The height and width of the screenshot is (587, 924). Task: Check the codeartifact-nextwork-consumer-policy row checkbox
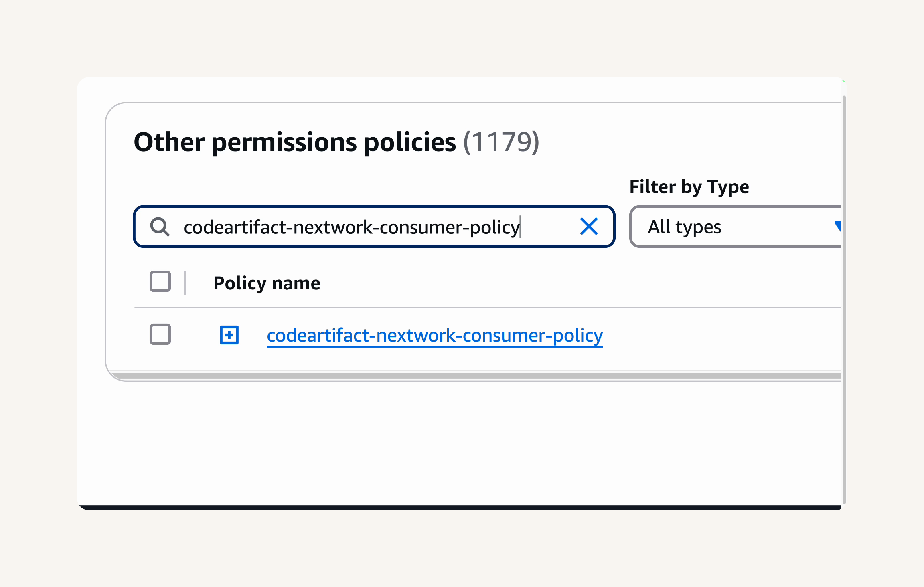(160, 334)
